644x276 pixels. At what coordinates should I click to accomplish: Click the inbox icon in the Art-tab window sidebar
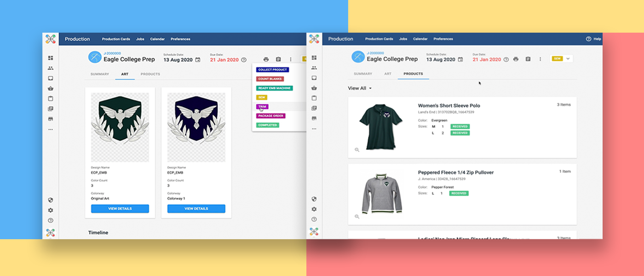(x=51, y=78)
